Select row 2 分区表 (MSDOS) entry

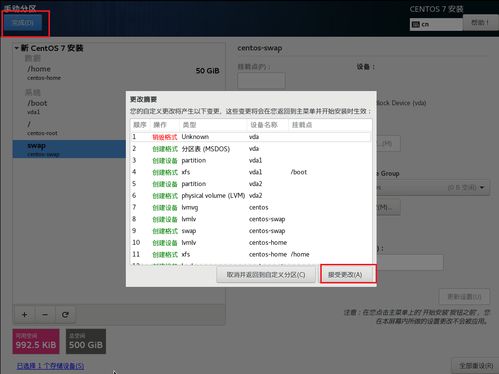pyautogui.click(x=251, y=149)
